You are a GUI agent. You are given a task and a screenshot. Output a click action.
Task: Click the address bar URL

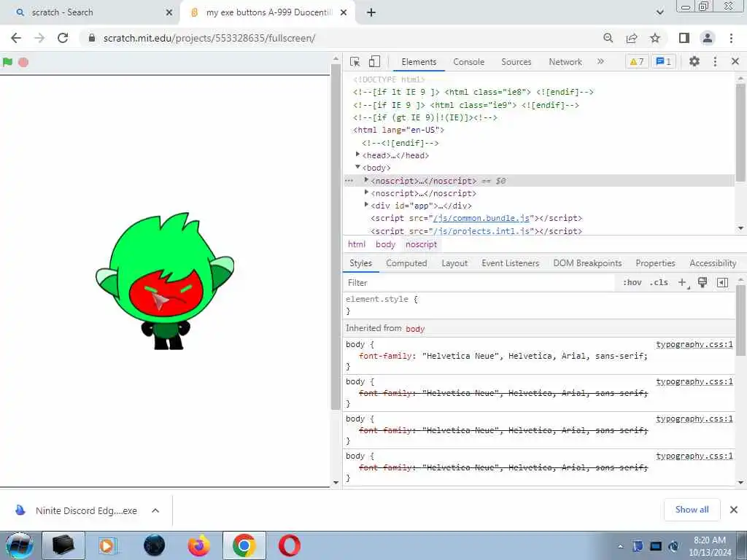(209, 38)
